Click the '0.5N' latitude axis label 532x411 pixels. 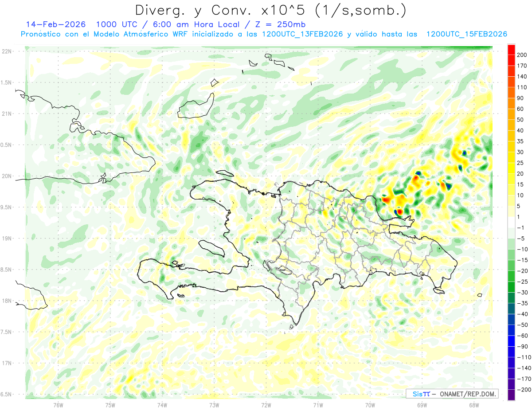pyautogui.click(x=7, y=145)
